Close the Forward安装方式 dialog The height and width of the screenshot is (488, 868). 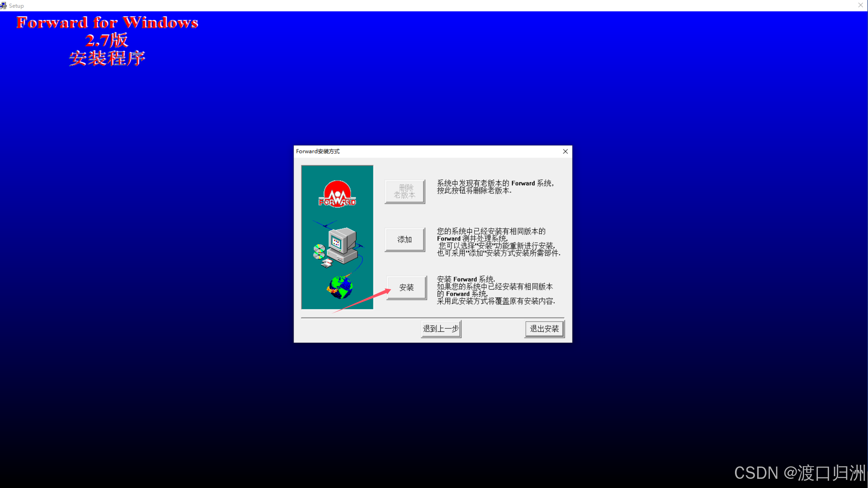565,151
